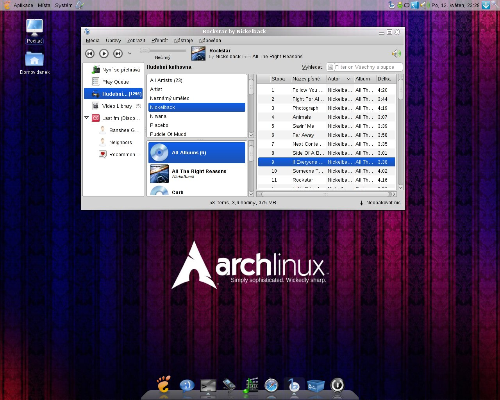The width and height of the screenshot is (500, 400).
Task: Click the Video Library film icon
Action: click(x=95, y=106)
